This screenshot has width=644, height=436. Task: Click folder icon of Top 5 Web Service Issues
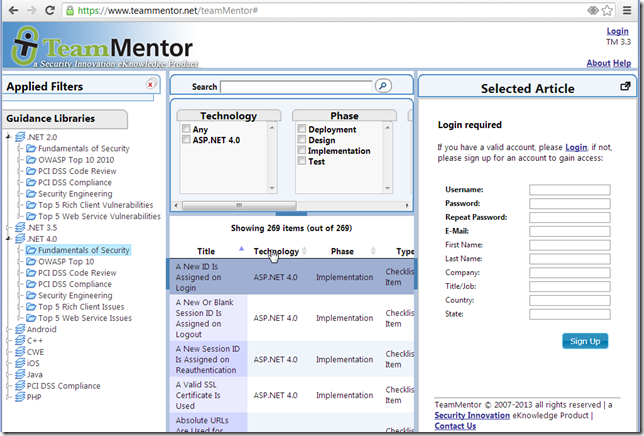(x=31, y=318)
